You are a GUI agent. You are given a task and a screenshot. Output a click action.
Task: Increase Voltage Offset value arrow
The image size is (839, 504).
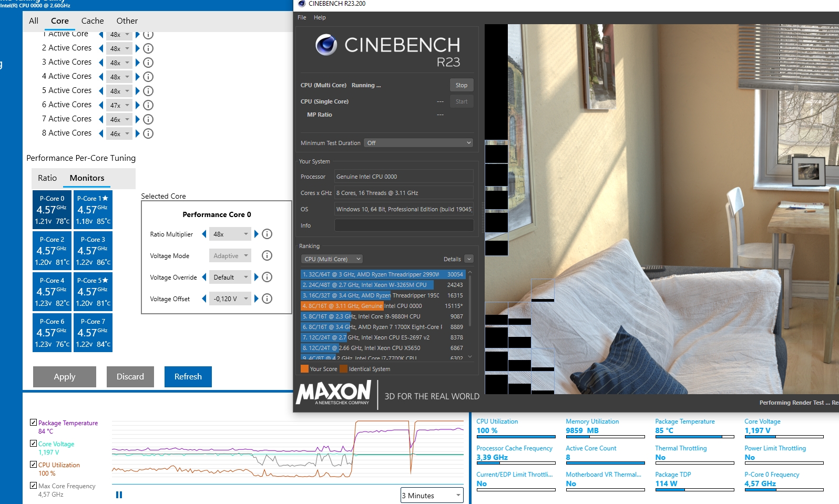[x=257, y=299]
